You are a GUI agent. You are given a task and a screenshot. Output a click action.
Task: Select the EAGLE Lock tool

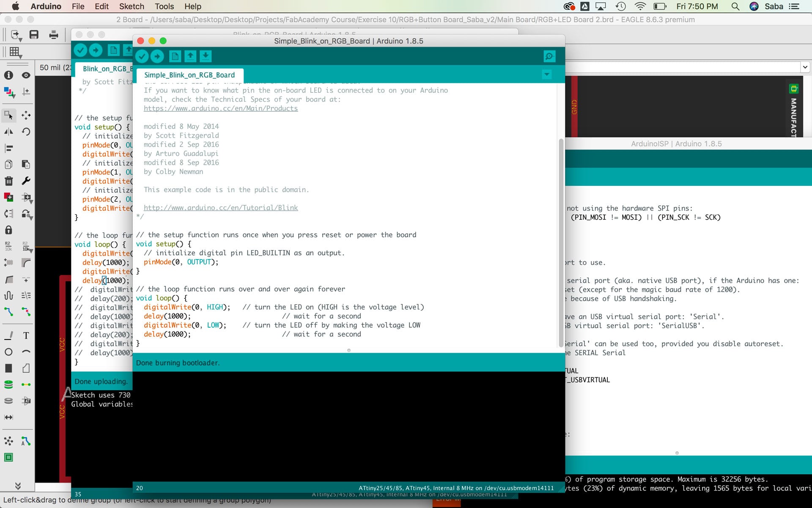[x=8, y=230]
